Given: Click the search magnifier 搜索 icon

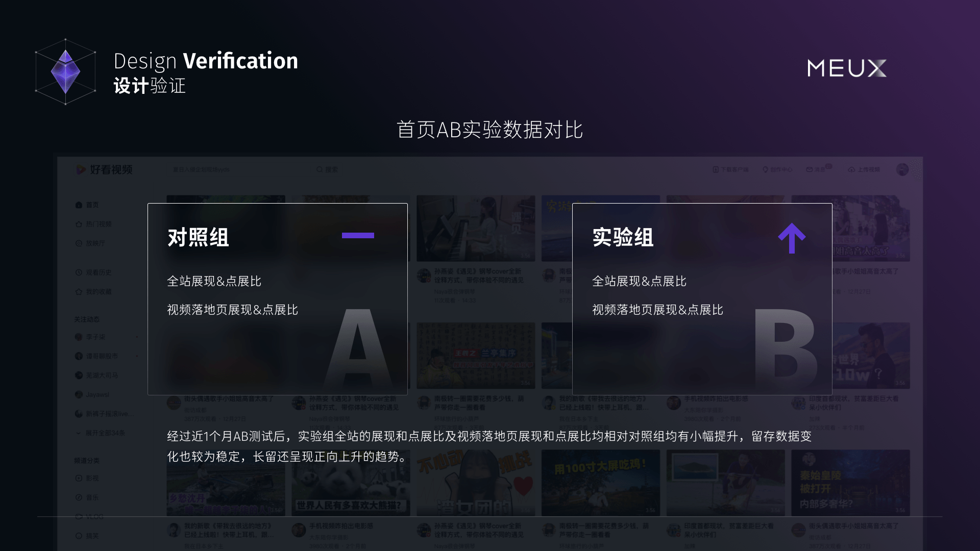Looking at the screenshot, I should point(320,169).
